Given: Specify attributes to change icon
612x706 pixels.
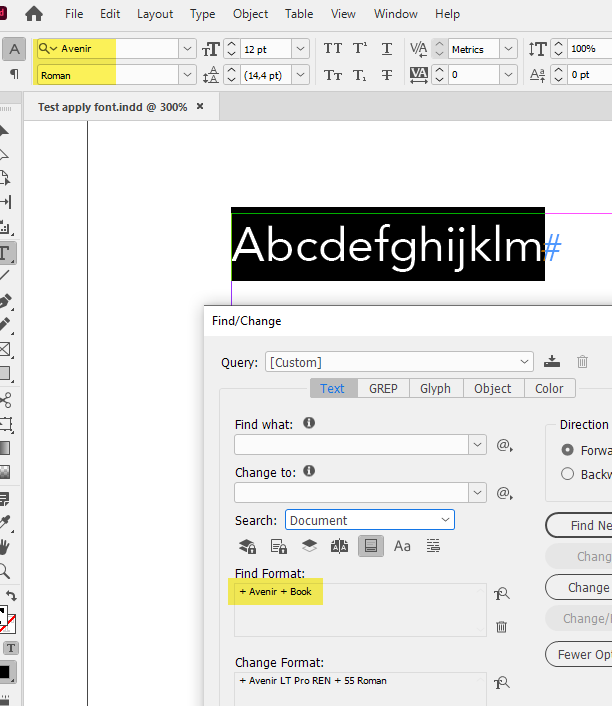Looking at the screenshot, I should (502, 683).
